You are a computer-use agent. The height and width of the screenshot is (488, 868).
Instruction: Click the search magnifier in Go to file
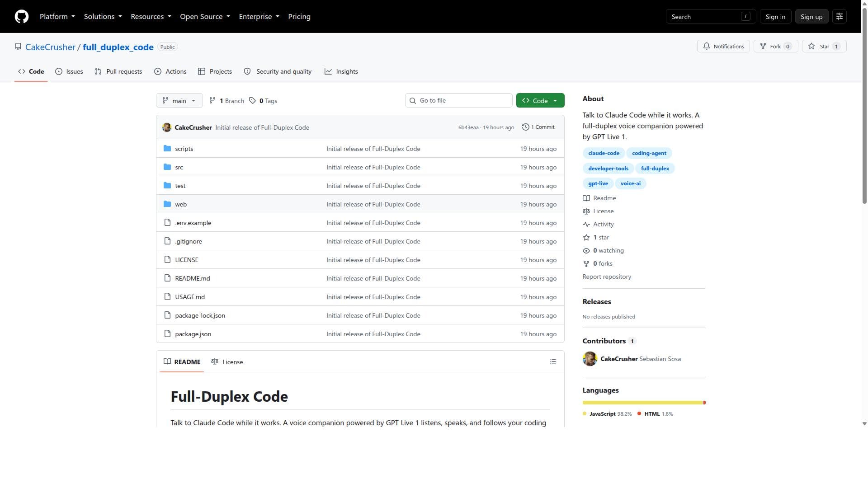(x=413, y=101)
